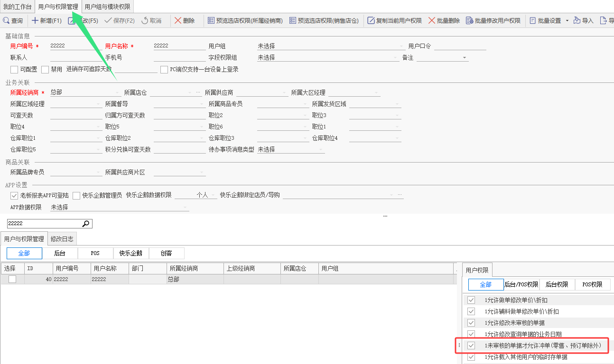614x364 pixels.
Task: Switch to 用户组与模块权限 tab
Action: 107,7
